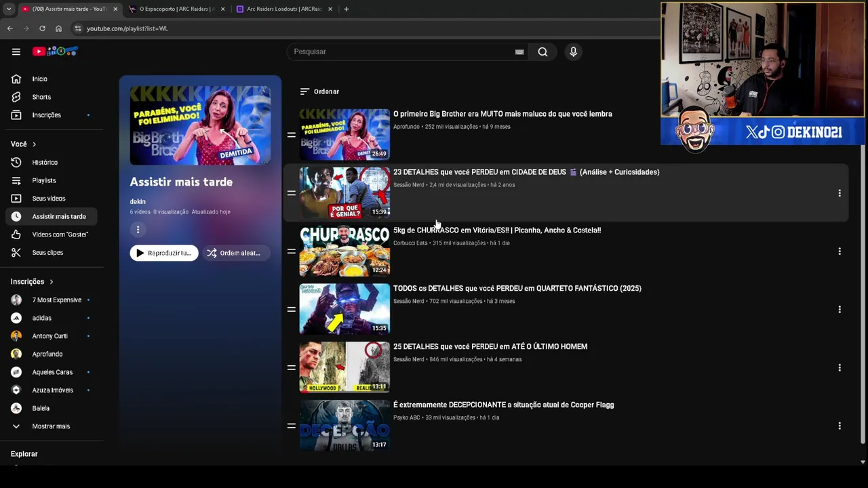This screenshot has height=488, width=868.
Task: Open options for Cooper Flagg video
Action: [x=840, y=426]
